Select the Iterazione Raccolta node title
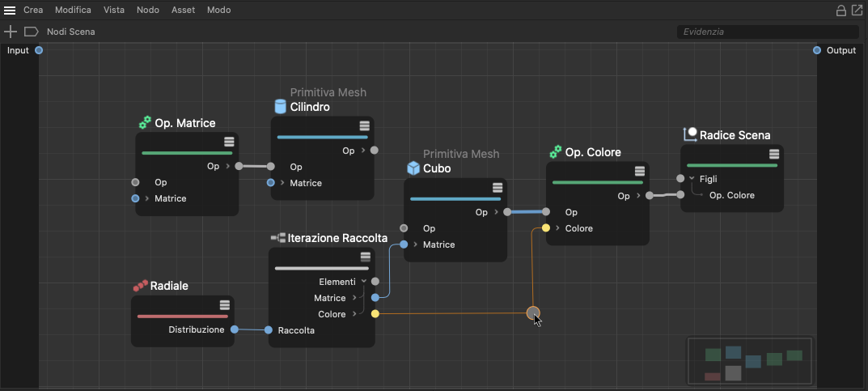868x391 pixels. point(337,238)
